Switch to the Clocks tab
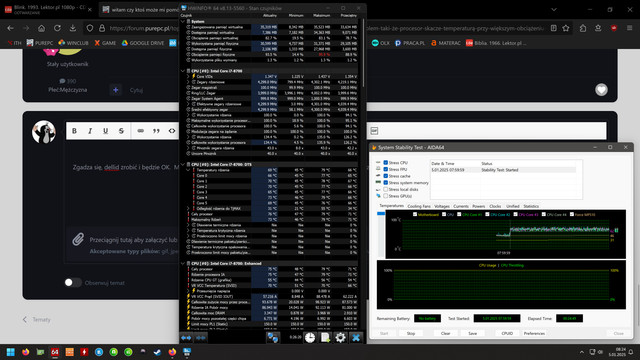 click(x=495, y=206)
